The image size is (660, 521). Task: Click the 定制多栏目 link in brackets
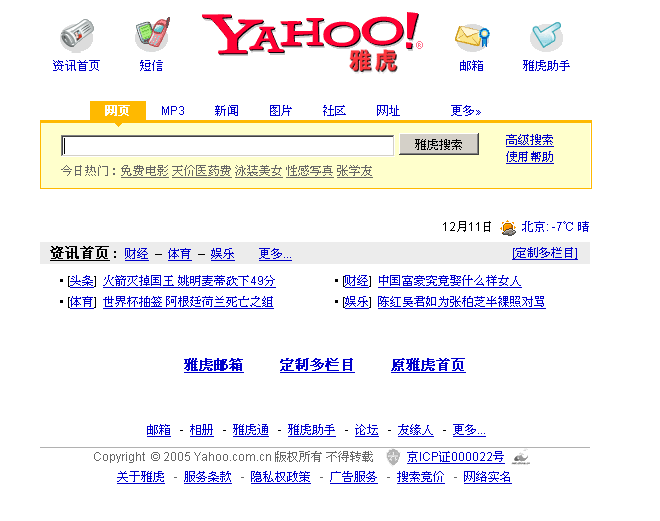tap(545, 253)
